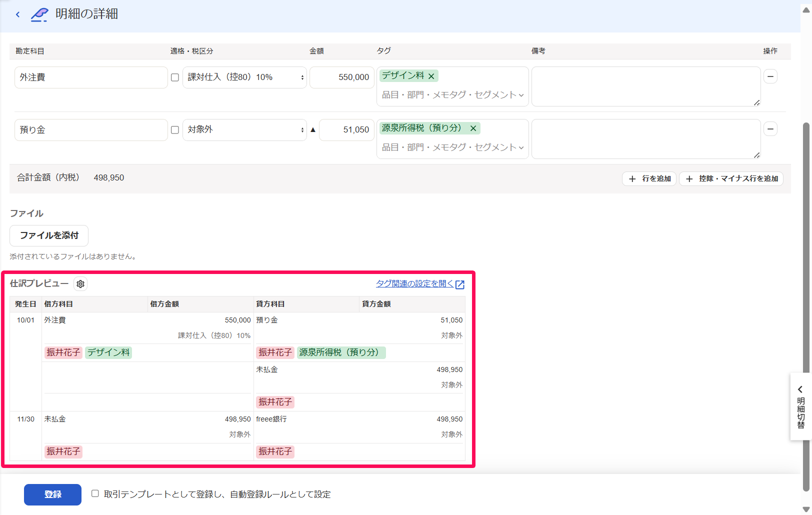
Task: Expand tag selector in 預り金 row
Action: pos(452,147)
